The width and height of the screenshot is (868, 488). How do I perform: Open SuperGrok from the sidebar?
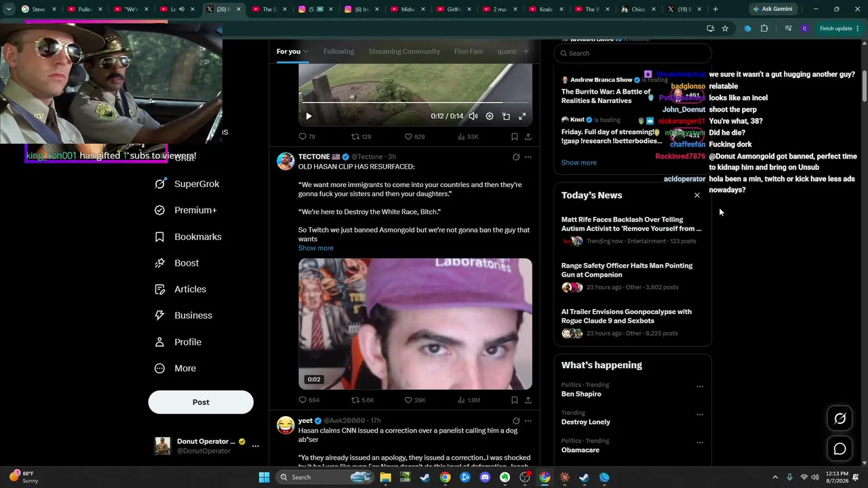point(187,184)
